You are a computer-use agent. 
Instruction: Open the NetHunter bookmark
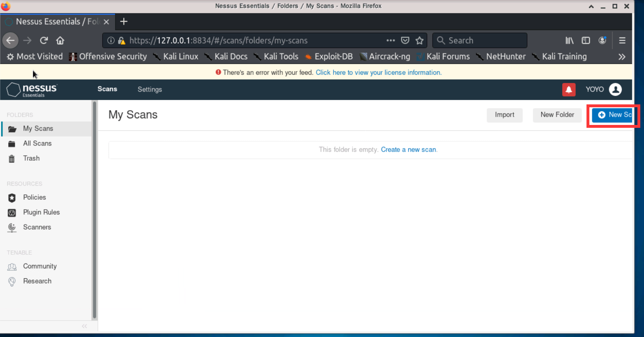tap(501, 57)
